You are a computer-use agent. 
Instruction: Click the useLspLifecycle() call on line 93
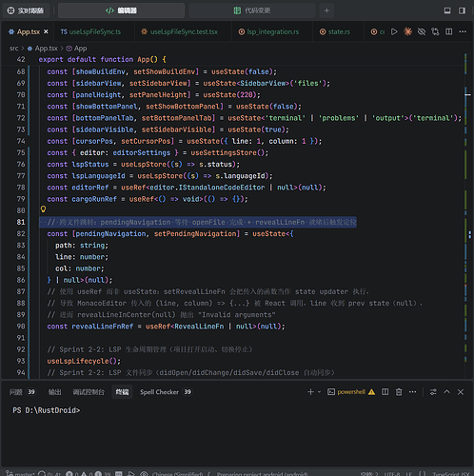point(84,361)
